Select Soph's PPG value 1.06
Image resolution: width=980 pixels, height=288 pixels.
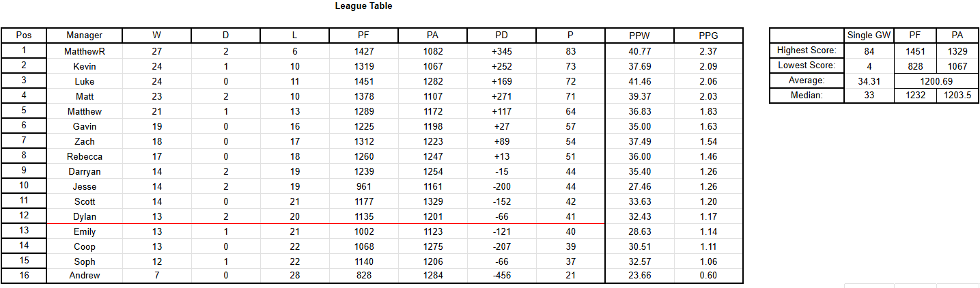tap(708, 261)
